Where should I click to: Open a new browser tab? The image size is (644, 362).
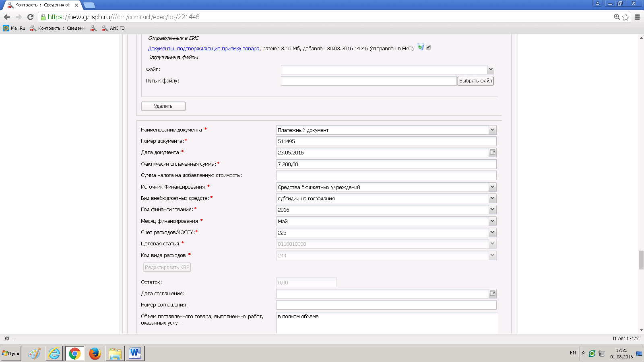tap(89, 5)
